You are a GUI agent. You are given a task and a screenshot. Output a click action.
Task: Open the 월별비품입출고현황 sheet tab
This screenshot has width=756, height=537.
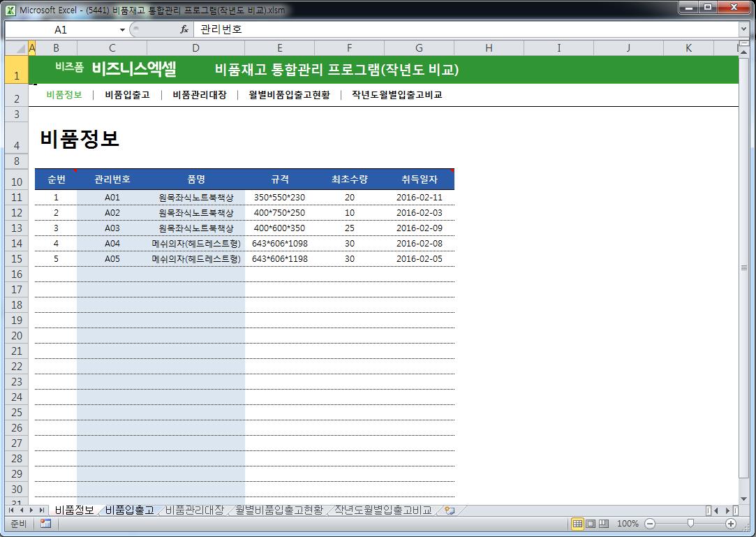279,510
